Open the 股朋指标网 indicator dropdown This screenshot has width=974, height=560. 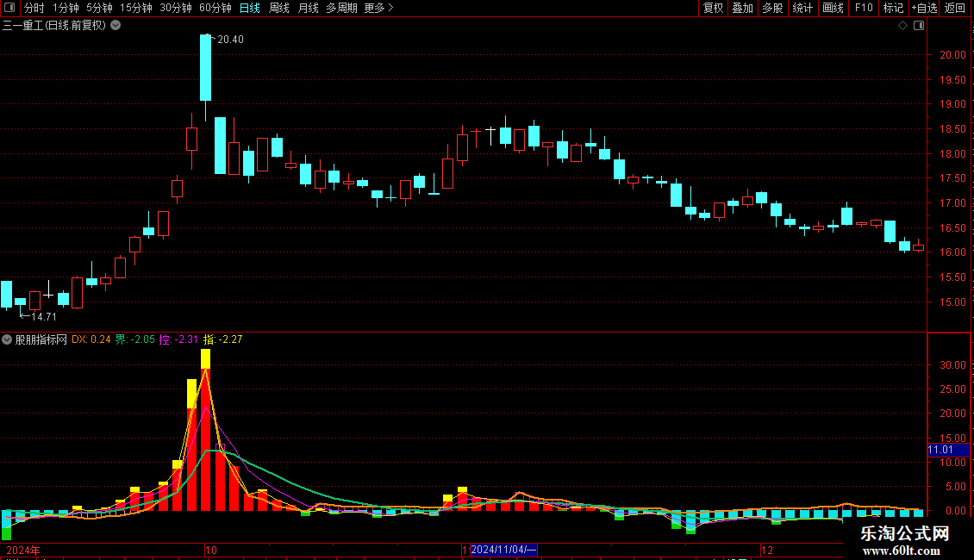[x=7, y=339]
